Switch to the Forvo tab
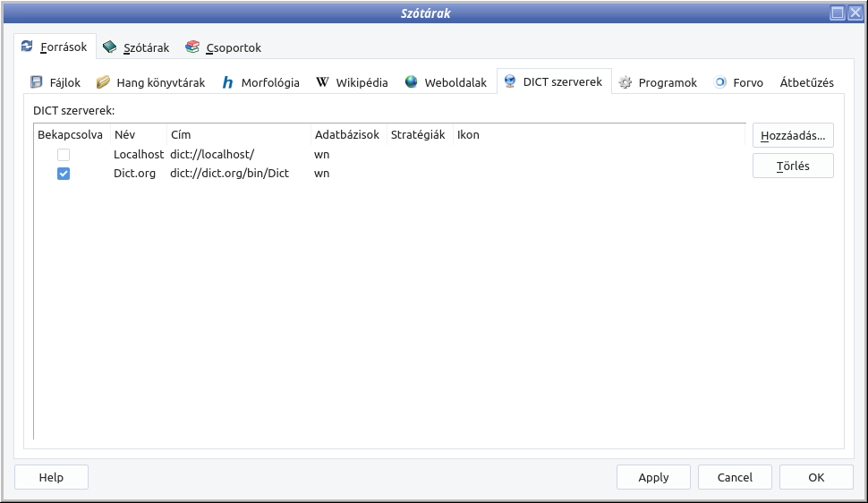The height and width of the screenshot is (503, 868). click(738, 82)
